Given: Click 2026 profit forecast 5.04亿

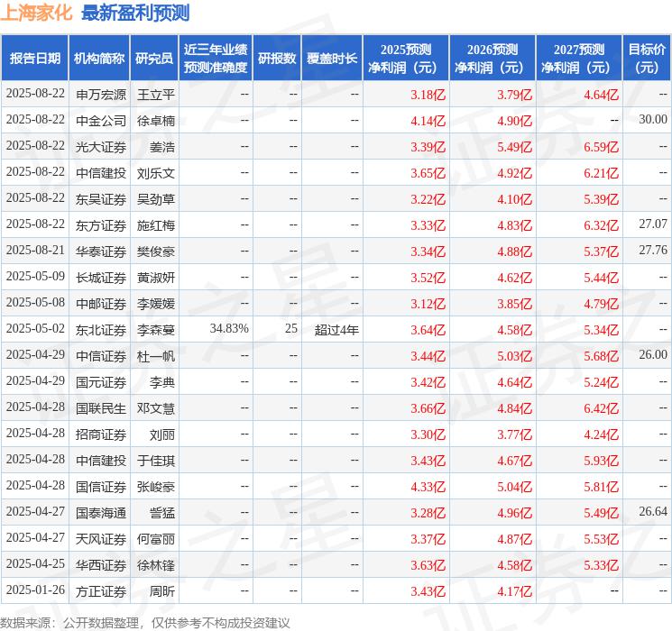Looking at the screenshot, I should [x=515, y=486].
